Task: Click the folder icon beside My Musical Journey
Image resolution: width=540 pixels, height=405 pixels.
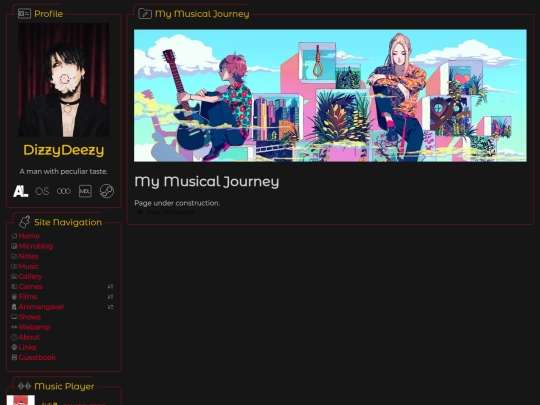Action: tap(145, 14)
